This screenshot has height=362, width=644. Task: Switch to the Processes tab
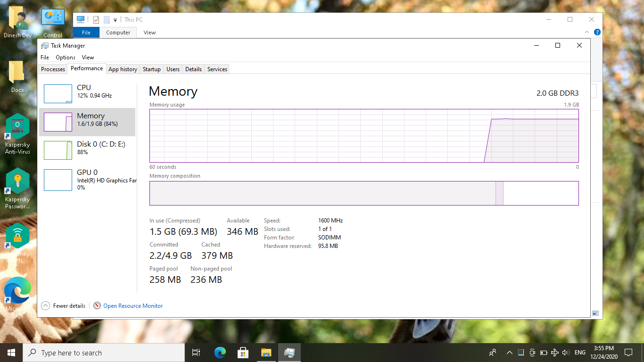click(x=53, y=69)
